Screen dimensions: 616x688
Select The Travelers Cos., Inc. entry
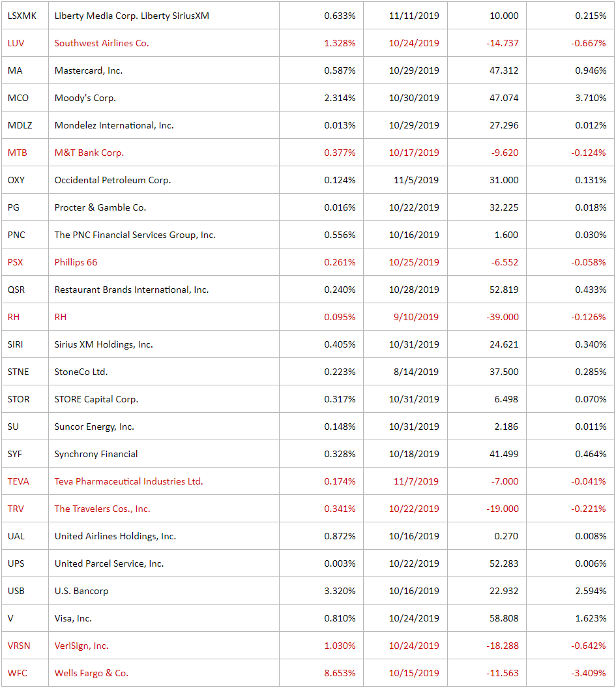click(102, 509)
